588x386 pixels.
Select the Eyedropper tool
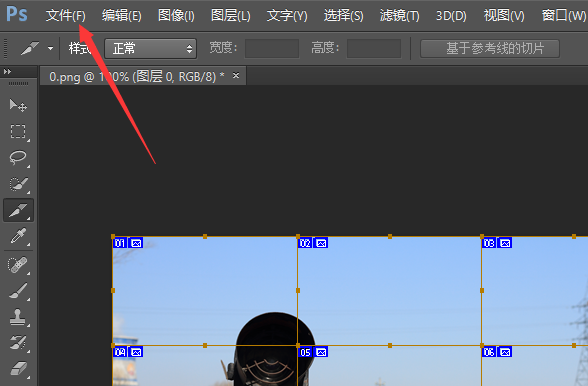[18, 236]
